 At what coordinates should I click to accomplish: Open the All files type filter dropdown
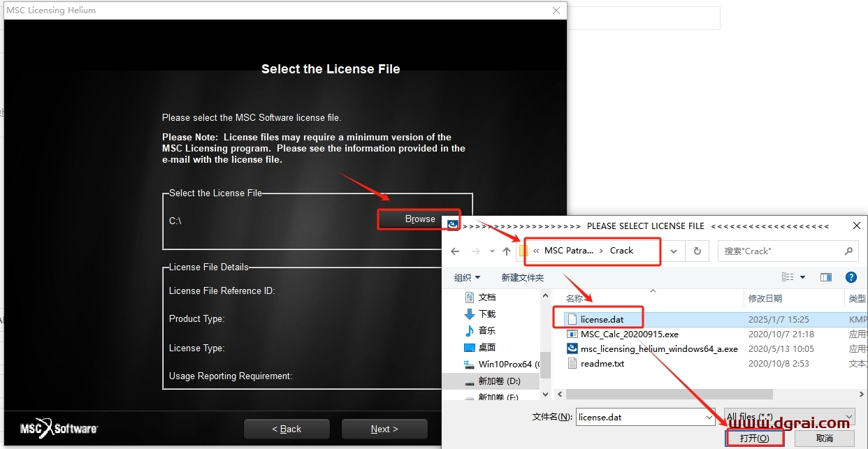pyautogui.click(x=790, y=417)
